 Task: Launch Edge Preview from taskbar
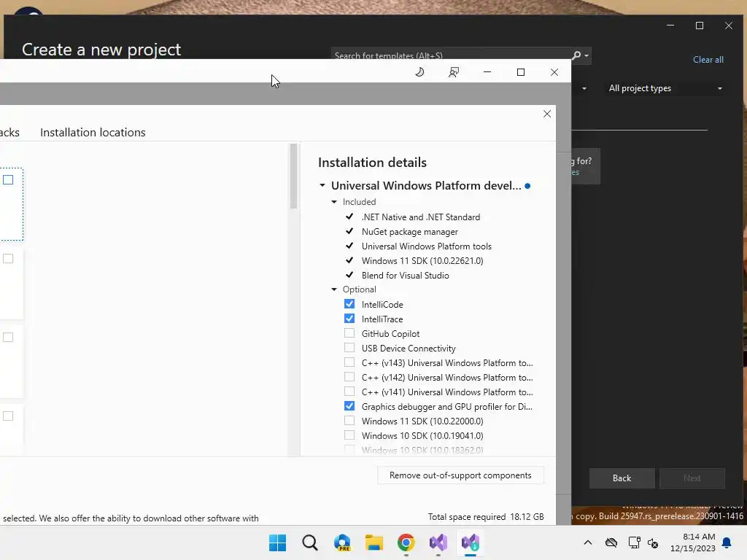(x=342, y=542)
